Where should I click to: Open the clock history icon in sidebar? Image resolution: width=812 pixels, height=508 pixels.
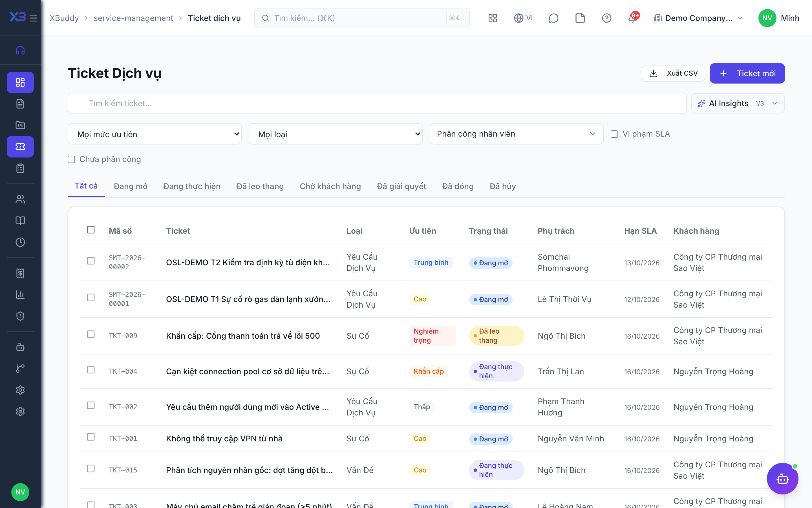[20, 242]
